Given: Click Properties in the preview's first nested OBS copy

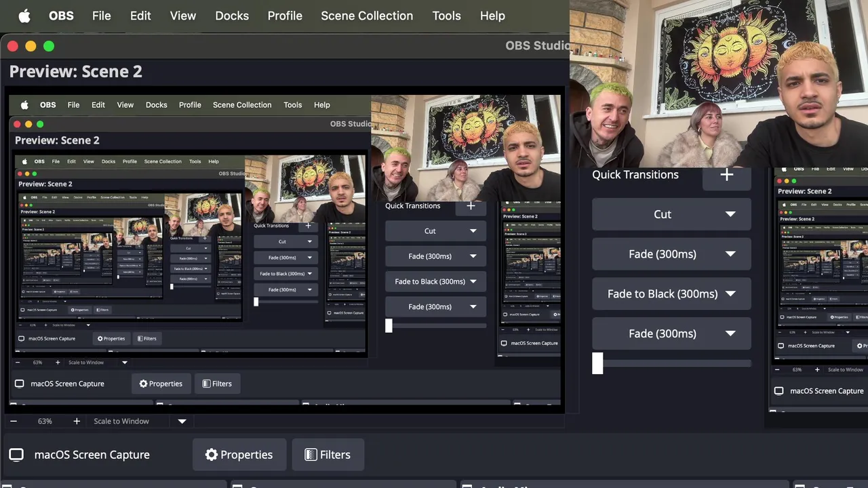Looking at the screenshot, I should coord(161,384).
